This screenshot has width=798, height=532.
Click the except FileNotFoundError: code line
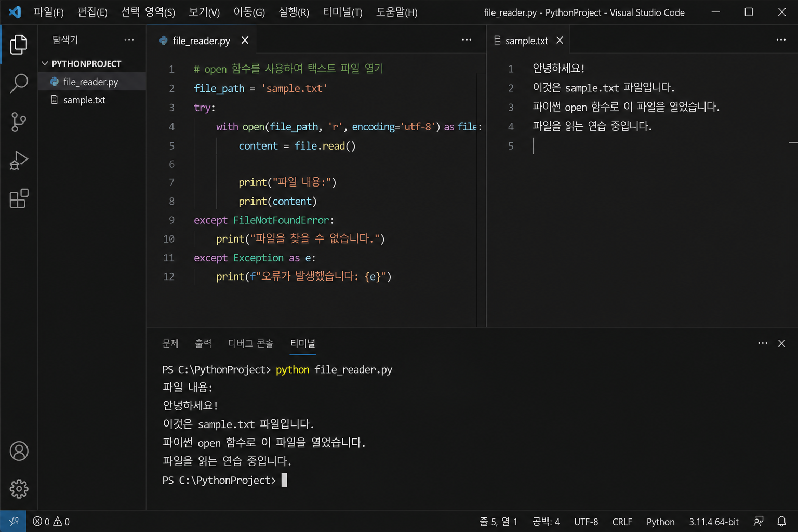[x=264, y=220]
